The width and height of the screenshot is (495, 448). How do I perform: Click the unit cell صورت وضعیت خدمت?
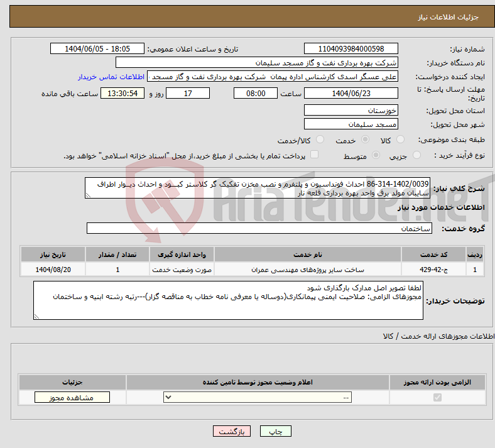tap(182, 270)
